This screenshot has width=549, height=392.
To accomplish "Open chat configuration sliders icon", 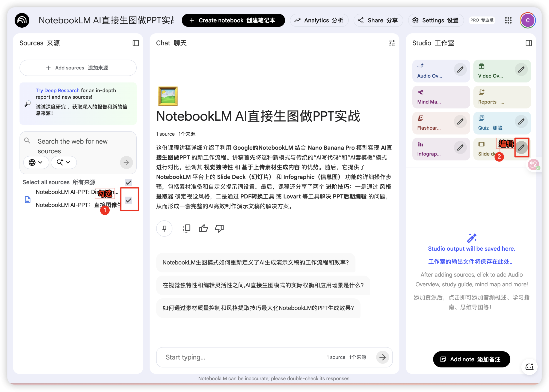I will click(392, 43).
